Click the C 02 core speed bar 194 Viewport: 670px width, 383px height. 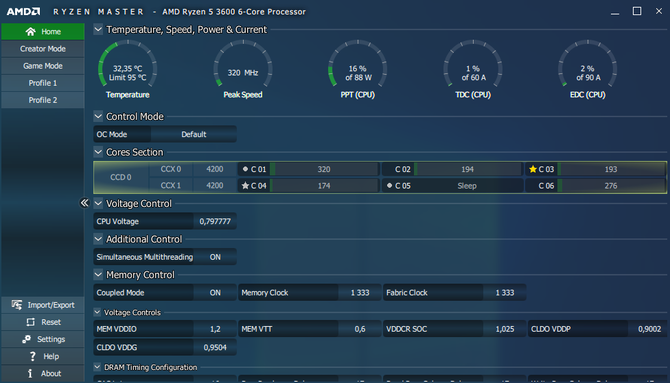[x=468, y=169]
